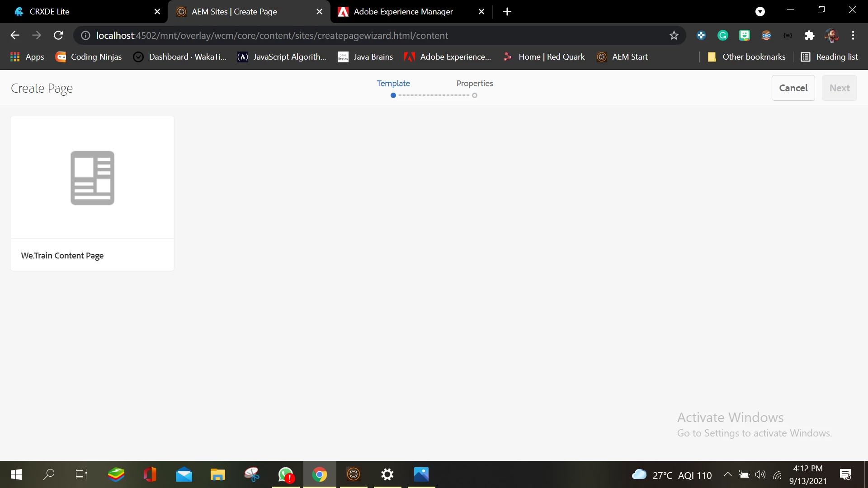
Task: Click the Next button
Action: (839, 88)
